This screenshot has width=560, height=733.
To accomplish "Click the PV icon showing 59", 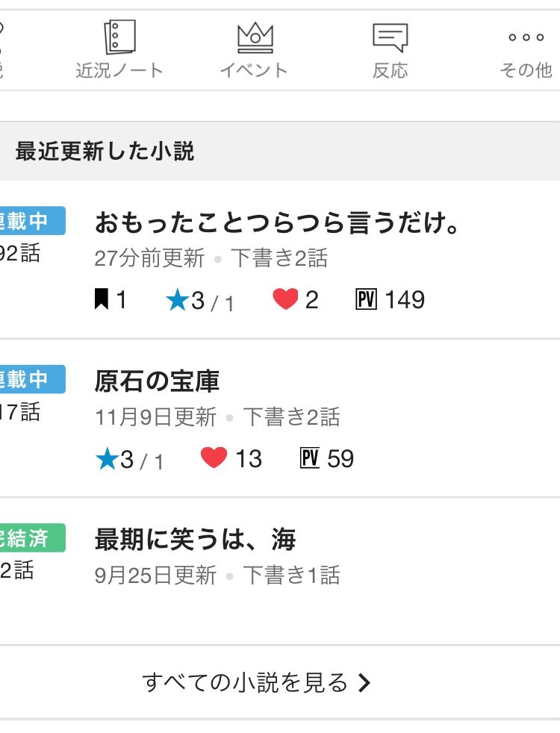I will click(x=310, y=458).
